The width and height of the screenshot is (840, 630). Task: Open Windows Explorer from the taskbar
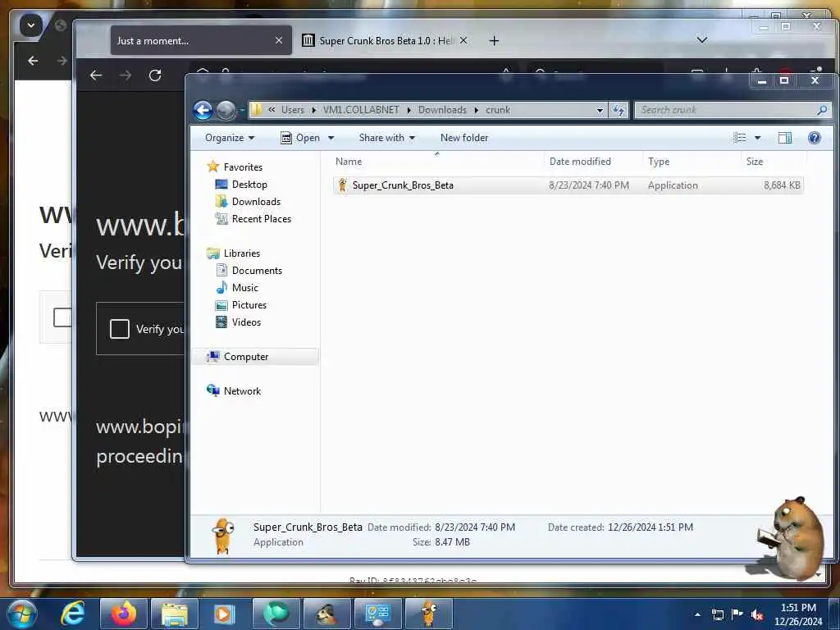coord(174,614)
